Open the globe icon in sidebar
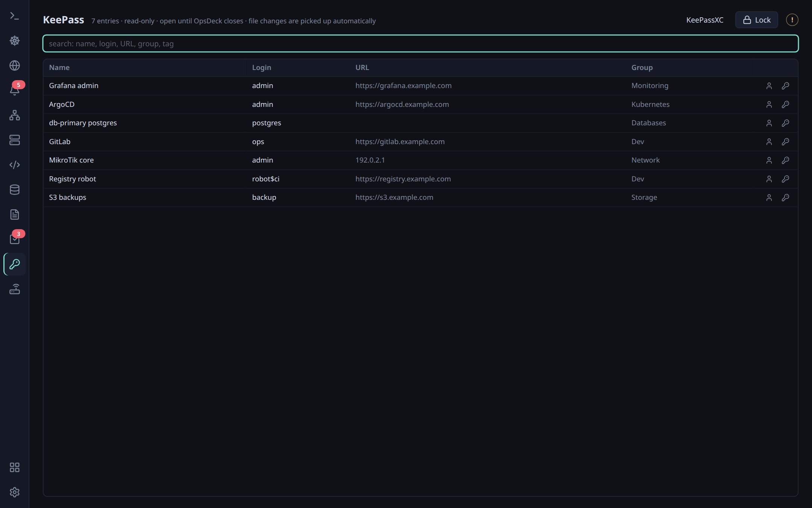This screenshot has width=812, height=508. 14,65
